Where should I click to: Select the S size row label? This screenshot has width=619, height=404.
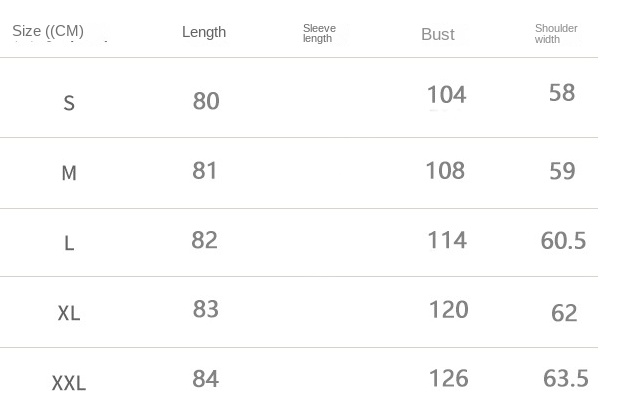(x=69, y=103)
